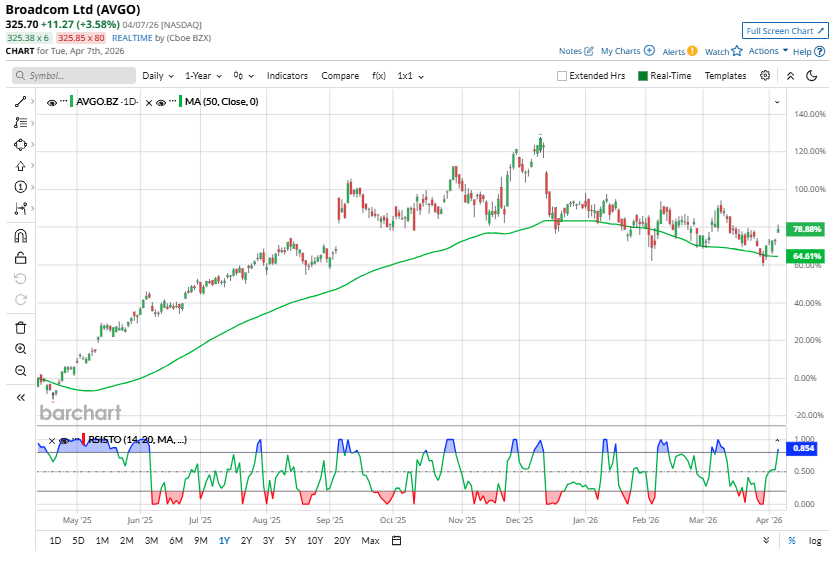Select the trend line drawing tool
The height and width of the screenshot is (565, 834).
point(20,102)
